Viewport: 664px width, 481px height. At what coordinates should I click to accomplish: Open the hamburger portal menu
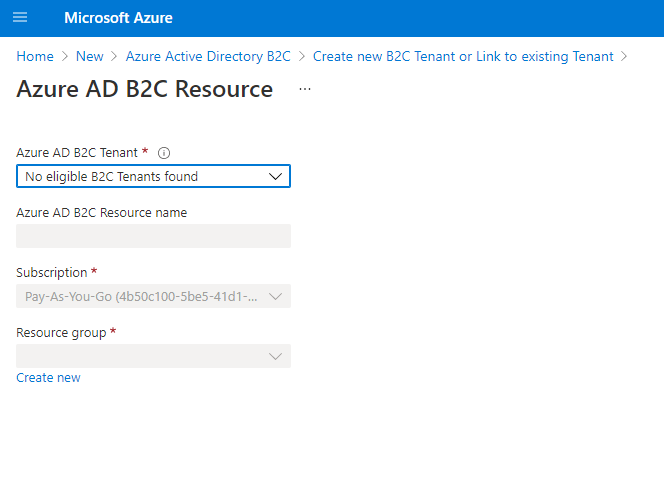(x=20, y=18)
